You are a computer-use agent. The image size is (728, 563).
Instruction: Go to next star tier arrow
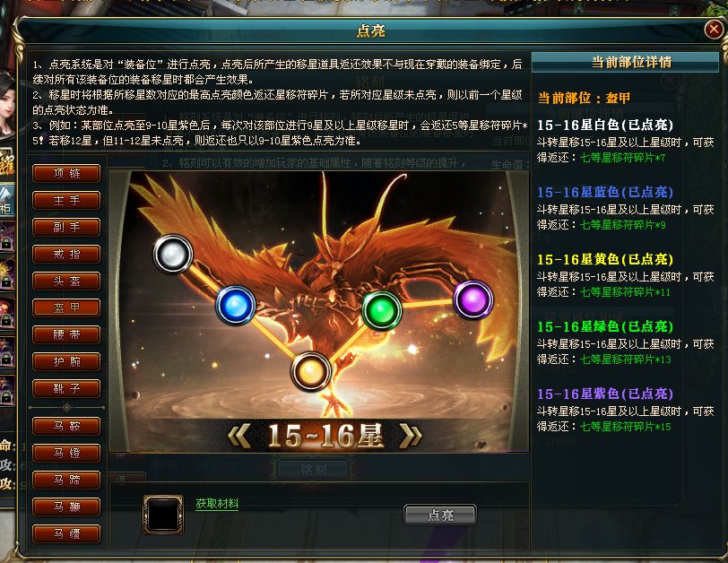(411, 437)
